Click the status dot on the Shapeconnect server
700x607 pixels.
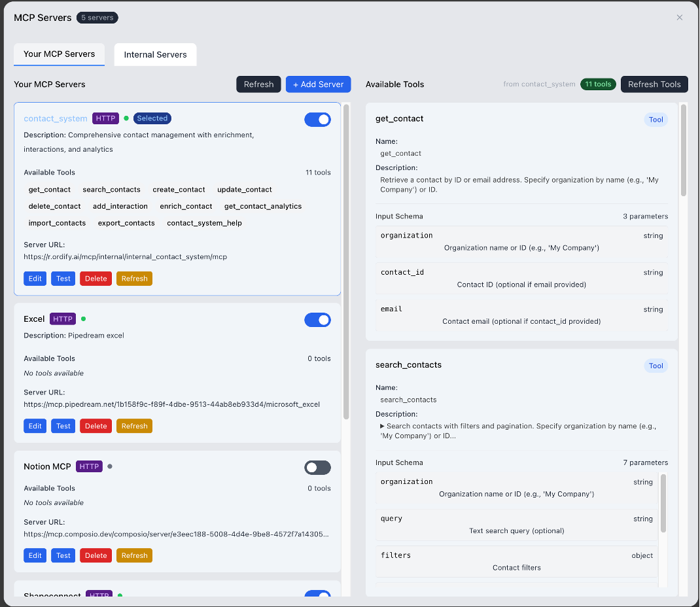click(118, 595)
